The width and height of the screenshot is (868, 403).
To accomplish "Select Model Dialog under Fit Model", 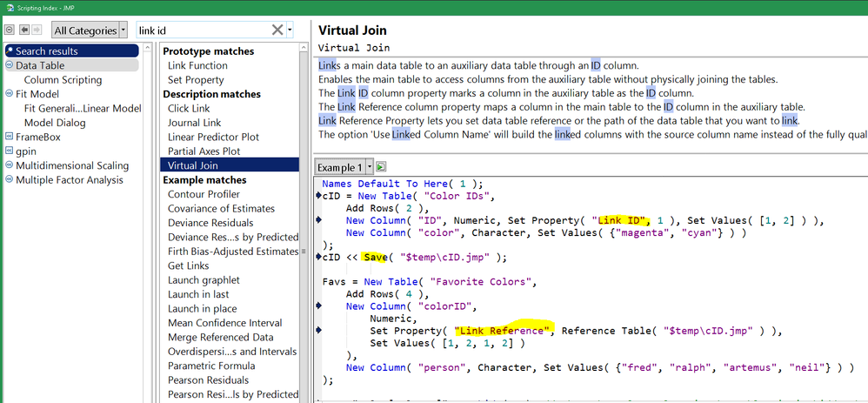I will tap(55, 123).
